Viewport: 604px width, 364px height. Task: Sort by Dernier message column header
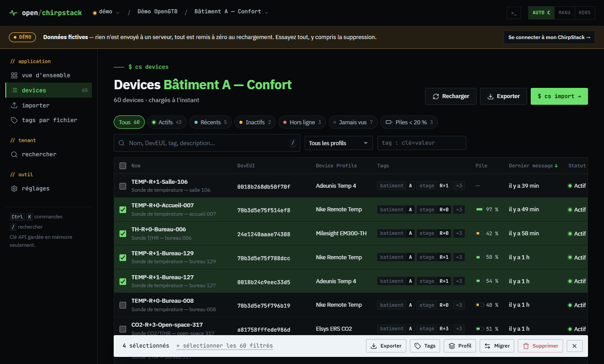[x=533, y=166]
